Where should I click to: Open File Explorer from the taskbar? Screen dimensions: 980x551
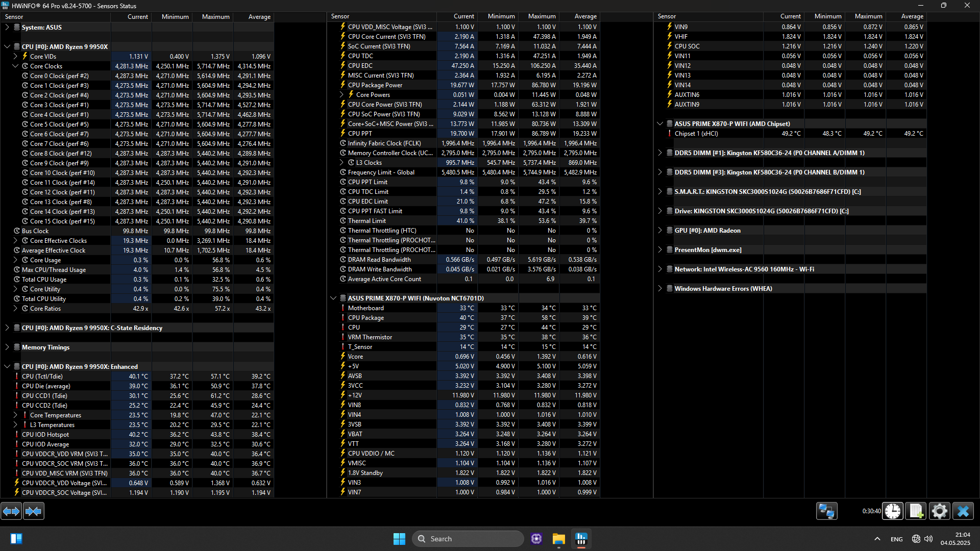(558, 539)
